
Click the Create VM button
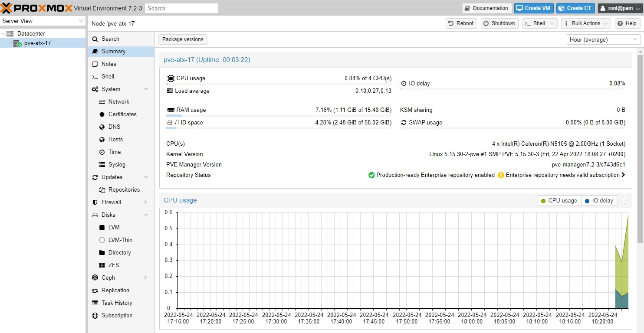(x=534, y=8)
